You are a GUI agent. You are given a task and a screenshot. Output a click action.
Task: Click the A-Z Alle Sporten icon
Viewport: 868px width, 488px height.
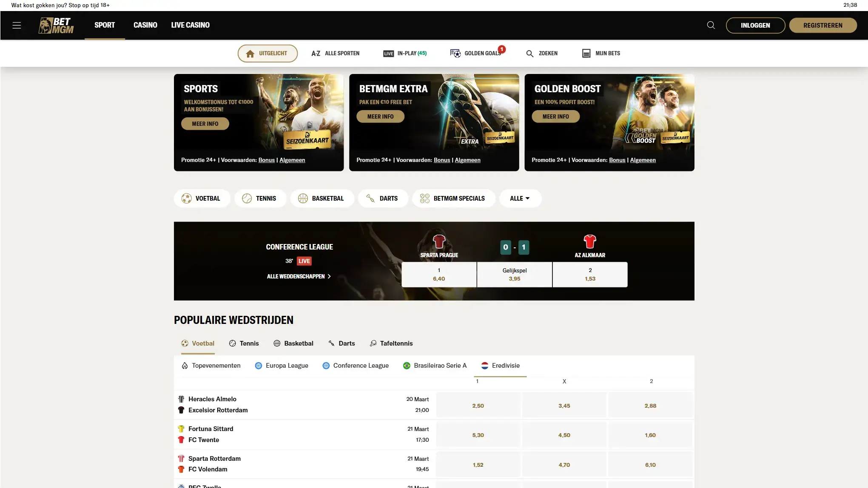point(316,53)
